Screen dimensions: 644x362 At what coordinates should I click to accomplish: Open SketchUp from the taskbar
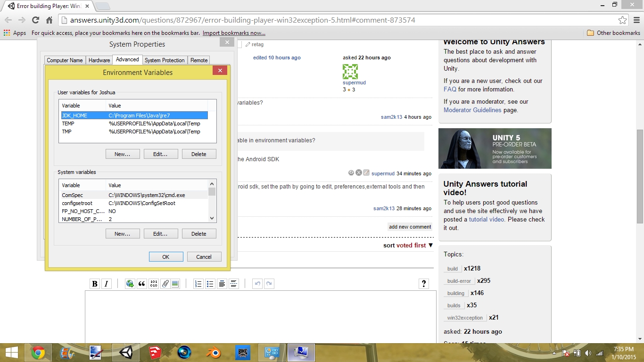pos(155,353)
